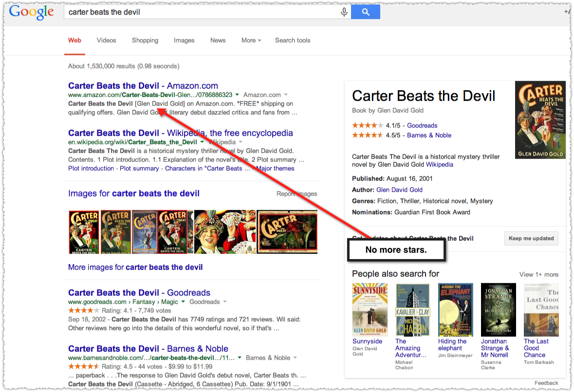The image size is (574, 392).
Task: Click the About 1,530,000 results text
Action: coord(124,66)
